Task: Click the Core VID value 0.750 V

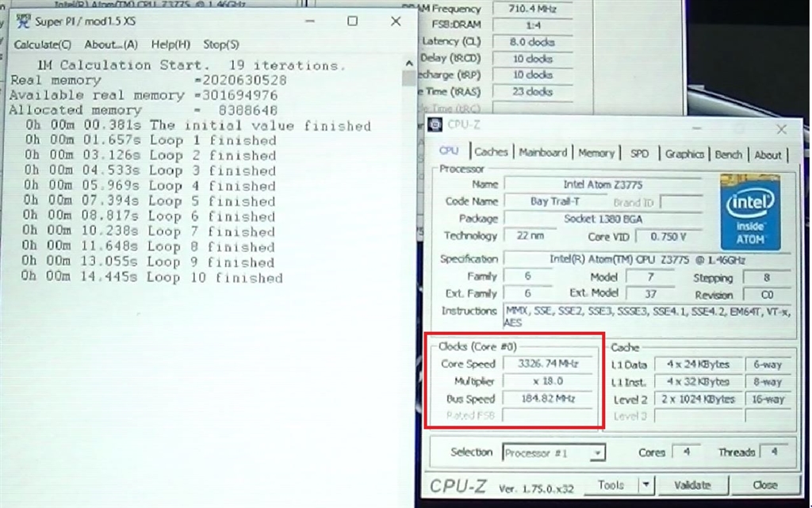Action: [x=668, y=237]
